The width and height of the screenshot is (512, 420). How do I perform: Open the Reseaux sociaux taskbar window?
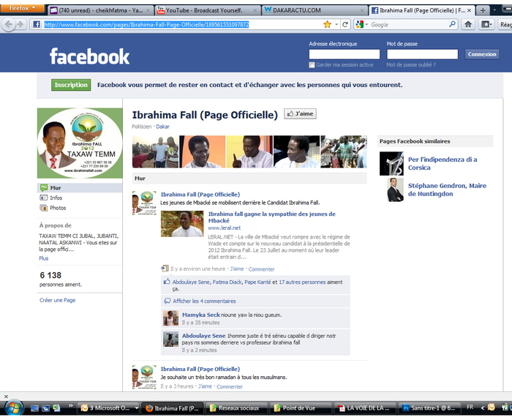235,408
